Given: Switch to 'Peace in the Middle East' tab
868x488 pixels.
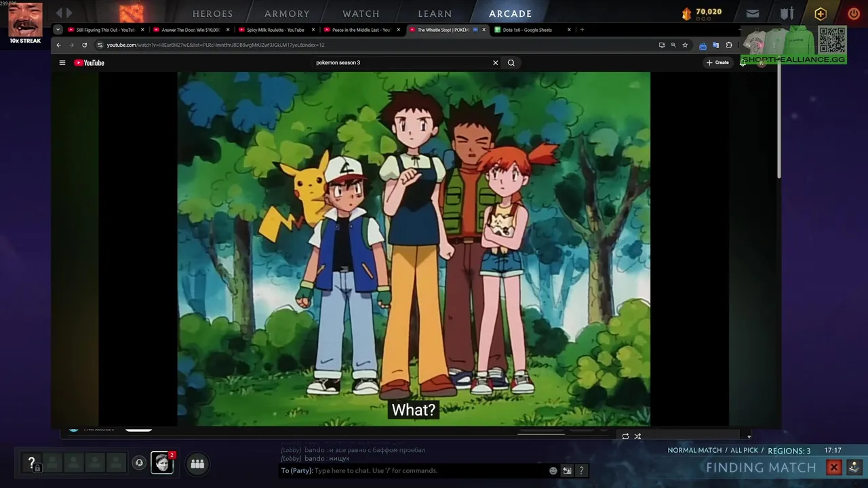Looking at the screenshot, I should (x=361, y=30).
